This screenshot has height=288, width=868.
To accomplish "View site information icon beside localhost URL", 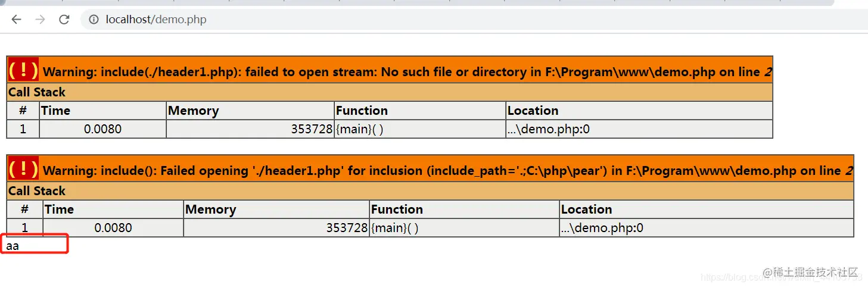I will [x=94, y=20].
